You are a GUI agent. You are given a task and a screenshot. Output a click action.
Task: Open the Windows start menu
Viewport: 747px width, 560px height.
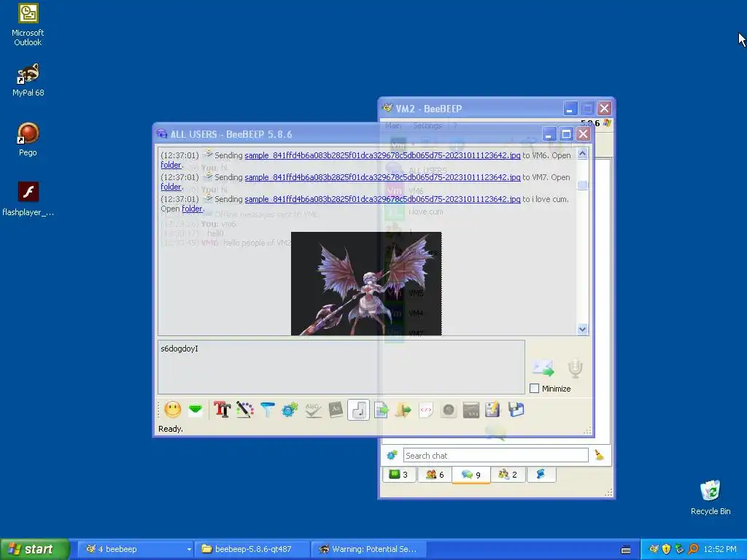coord(35,549)
